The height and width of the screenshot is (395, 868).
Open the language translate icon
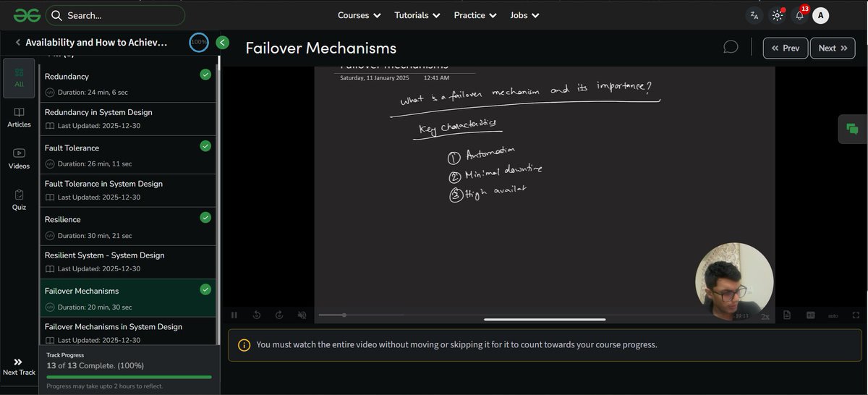click(x=754, y=15)
